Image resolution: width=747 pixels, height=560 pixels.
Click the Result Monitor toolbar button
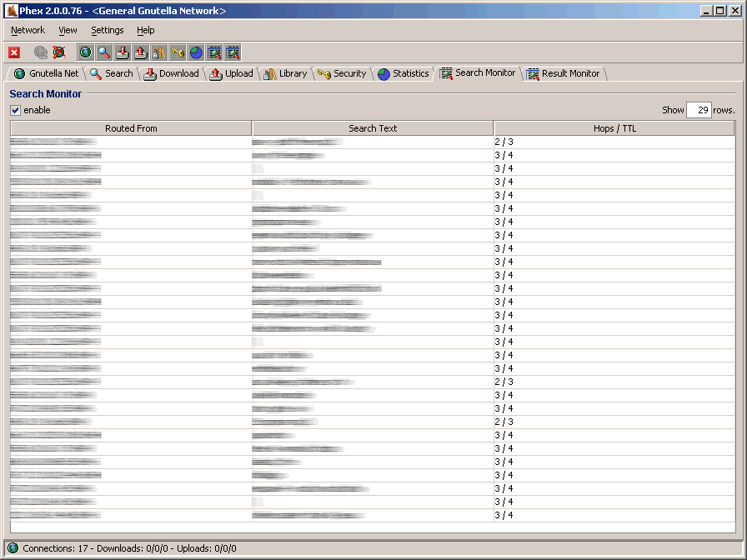point(233,52)
